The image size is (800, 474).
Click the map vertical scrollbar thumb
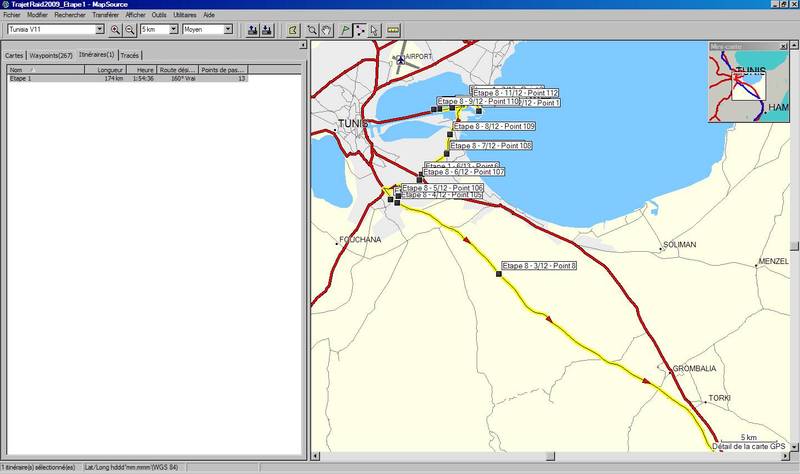coord(794,246)
